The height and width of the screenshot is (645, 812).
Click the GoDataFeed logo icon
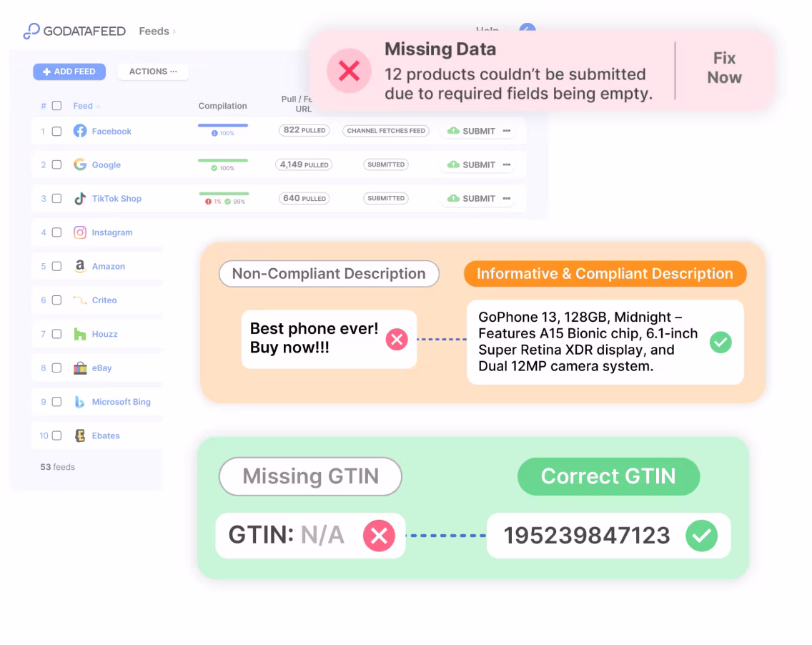(31, 31)
